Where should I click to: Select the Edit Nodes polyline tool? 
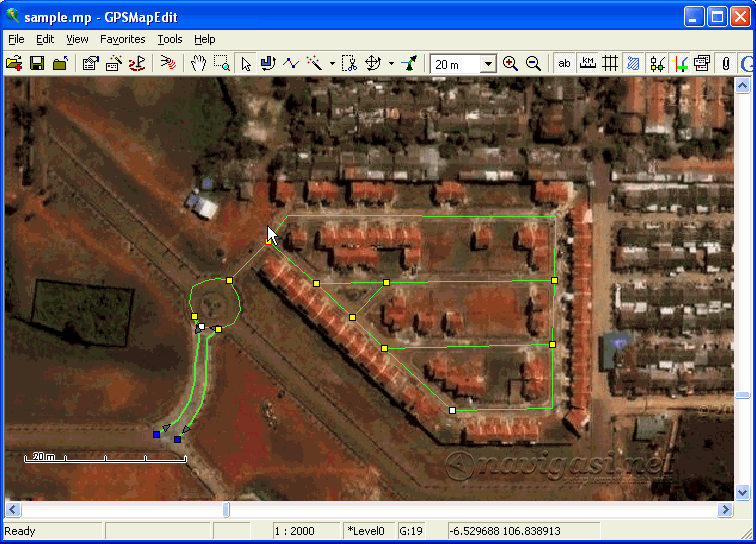pyautogui.click(x=290, y=63)
